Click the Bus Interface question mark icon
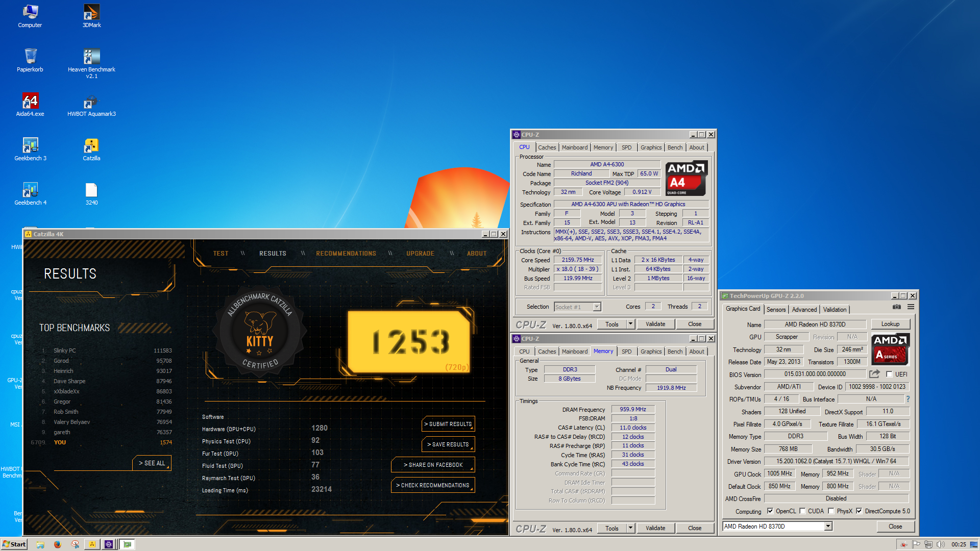This screenshot has width=980, height=551. click(x=908, y=399)
